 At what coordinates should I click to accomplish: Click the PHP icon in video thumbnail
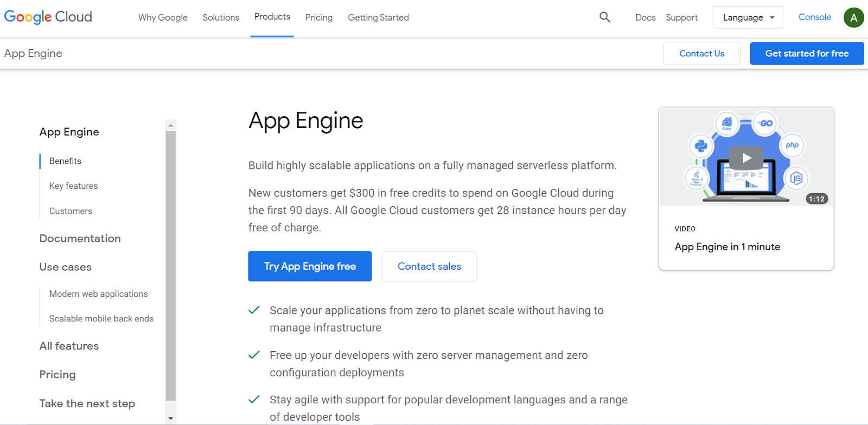792,145
